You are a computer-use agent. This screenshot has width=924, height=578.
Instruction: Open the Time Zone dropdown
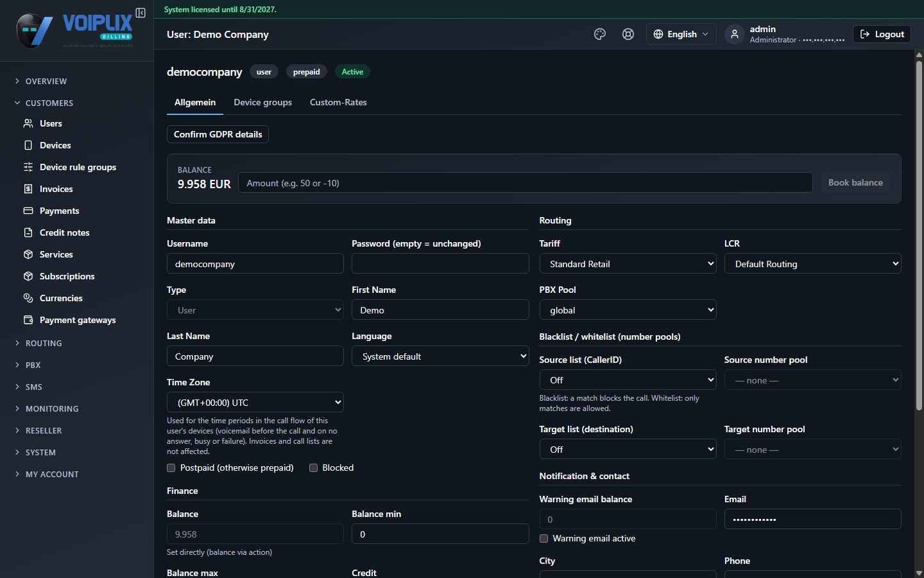click(255, 402)
